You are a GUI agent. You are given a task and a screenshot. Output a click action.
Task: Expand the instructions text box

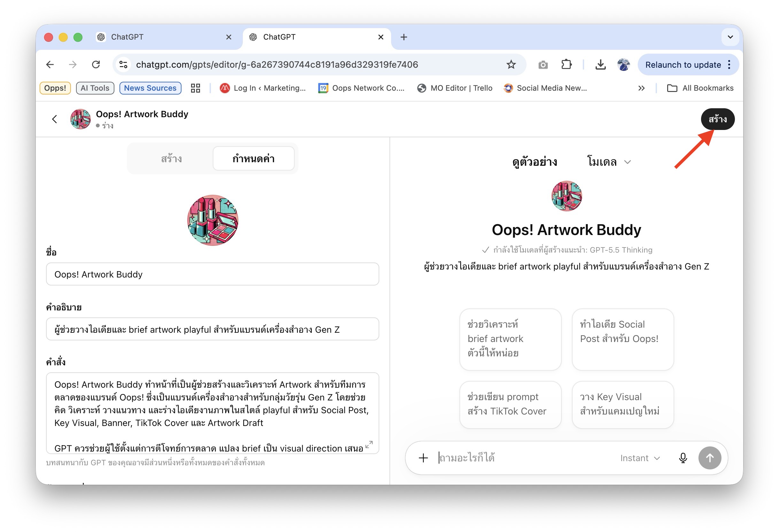point(369,444)
